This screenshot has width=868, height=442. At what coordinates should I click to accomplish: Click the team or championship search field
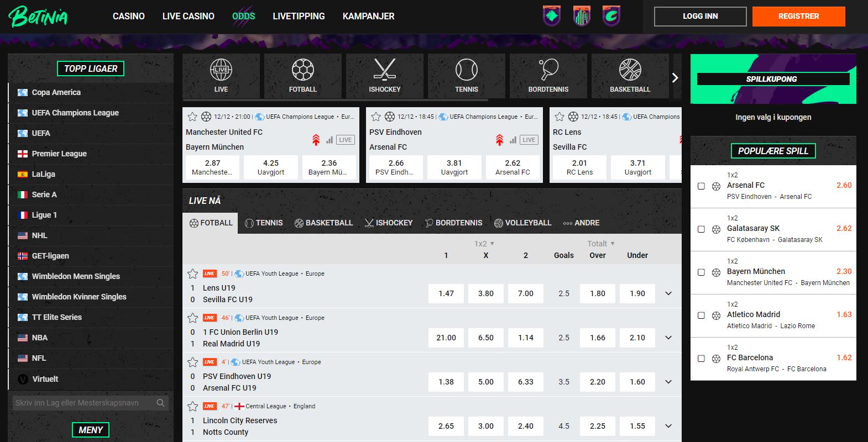coord(83,403)
